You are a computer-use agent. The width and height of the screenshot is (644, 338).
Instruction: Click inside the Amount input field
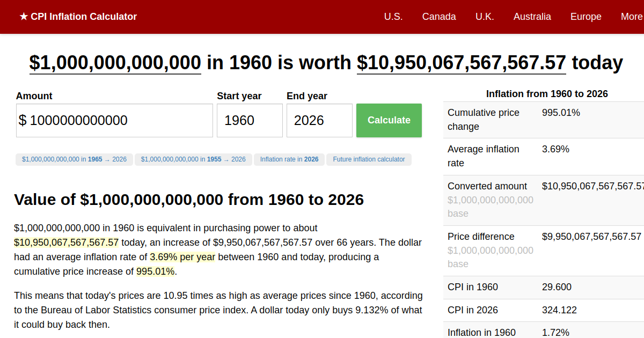point(114,120)
